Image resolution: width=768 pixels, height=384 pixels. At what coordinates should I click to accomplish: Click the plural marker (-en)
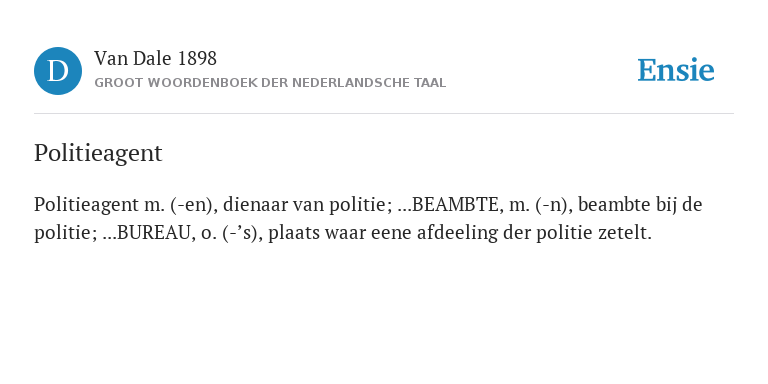point(193,205)
